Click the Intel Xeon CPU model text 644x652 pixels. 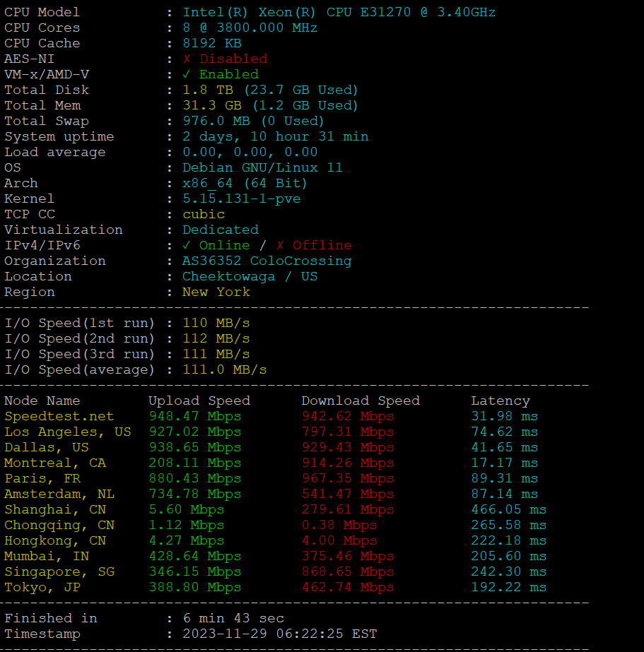pyautogui.click(x=339, y=13)
